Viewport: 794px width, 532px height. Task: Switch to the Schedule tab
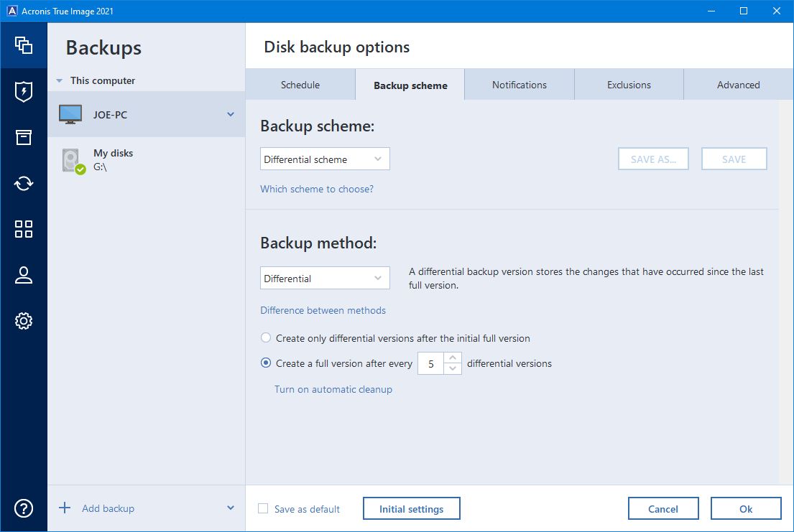[300, 85]
